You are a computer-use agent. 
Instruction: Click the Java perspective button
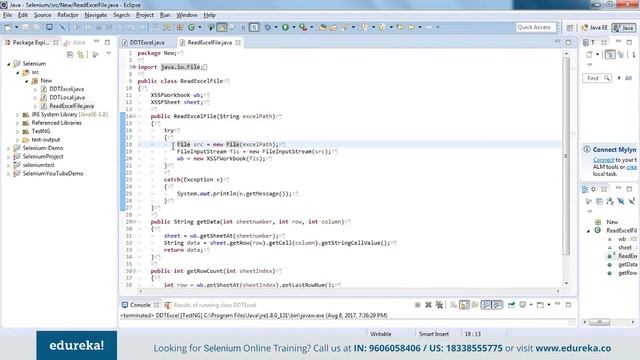click(624, 27)
